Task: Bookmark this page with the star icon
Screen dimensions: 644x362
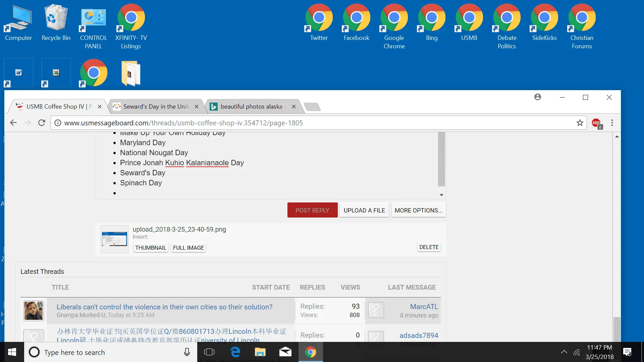Action: (580, 123)
